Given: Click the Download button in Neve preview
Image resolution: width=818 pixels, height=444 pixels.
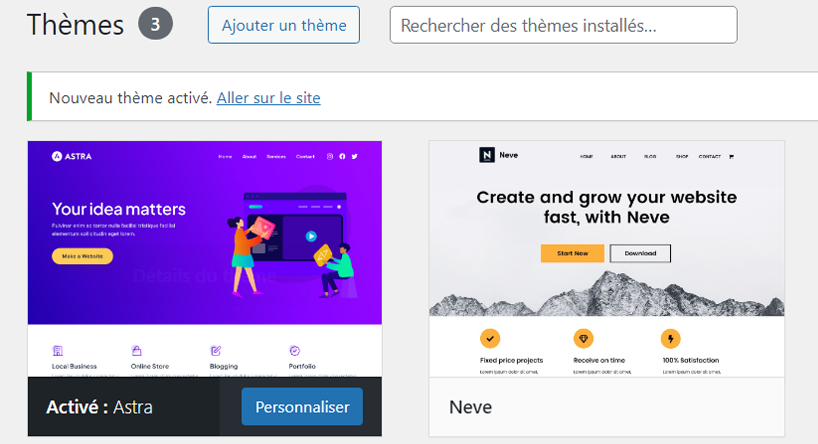Looking at the screenshot, I should click(640, 253).
